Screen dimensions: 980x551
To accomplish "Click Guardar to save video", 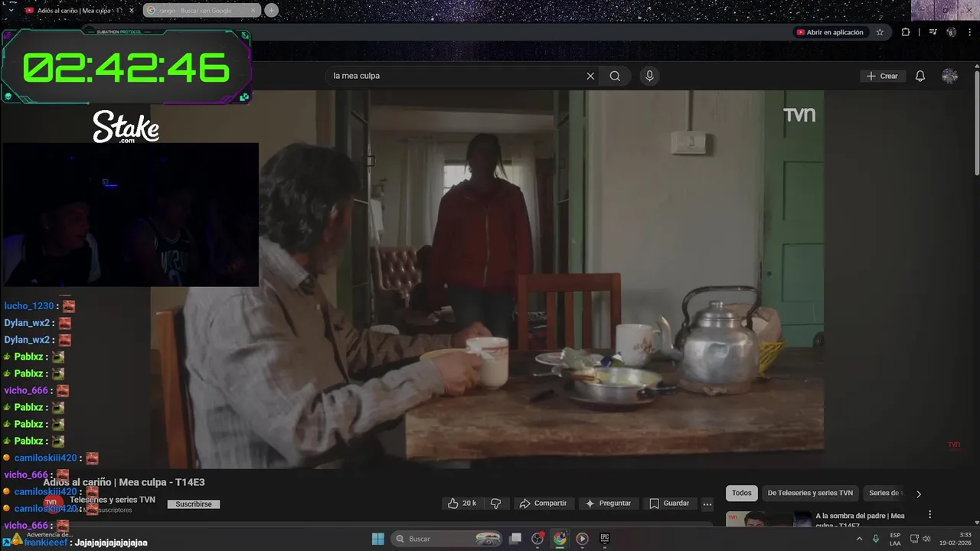I will pos(669,504).
